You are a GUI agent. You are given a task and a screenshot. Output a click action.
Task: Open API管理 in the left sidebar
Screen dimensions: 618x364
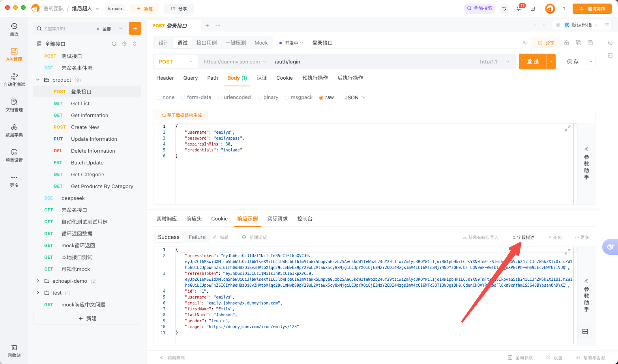click(14, 54)
